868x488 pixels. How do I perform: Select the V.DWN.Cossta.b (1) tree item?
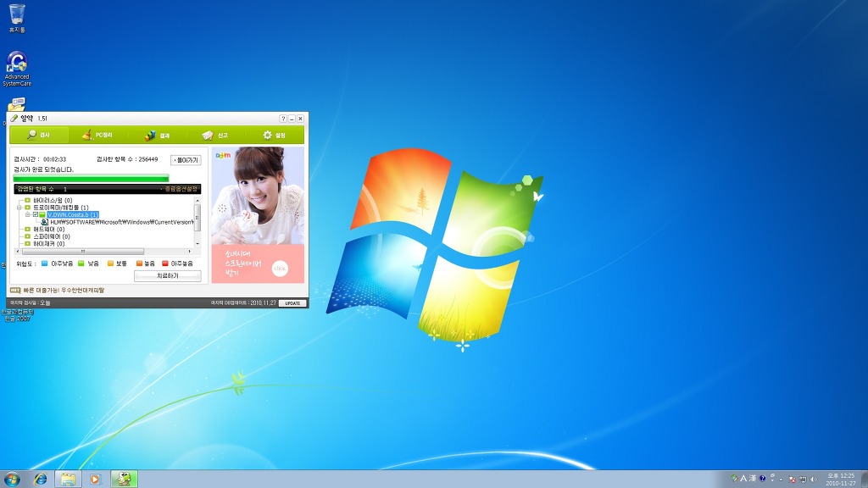tap(73, 214)
